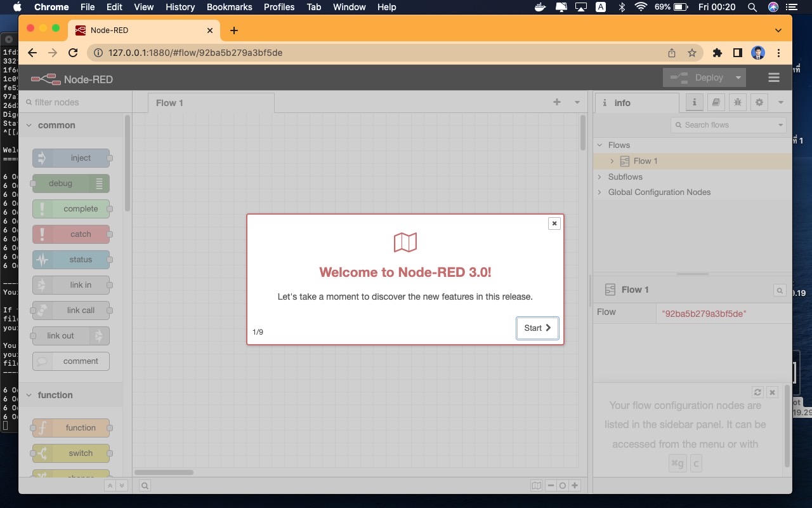Expand the Subflows tree section
The width and height of the screenshot is (812, 508).
coord(599,177)
